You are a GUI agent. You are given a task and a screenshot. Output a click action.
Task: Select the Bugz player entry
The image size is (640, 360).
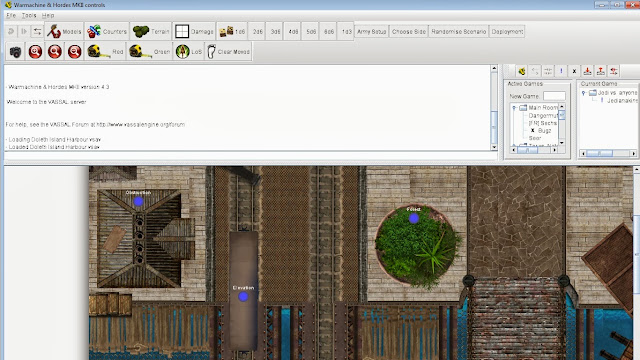click(544, 131)
